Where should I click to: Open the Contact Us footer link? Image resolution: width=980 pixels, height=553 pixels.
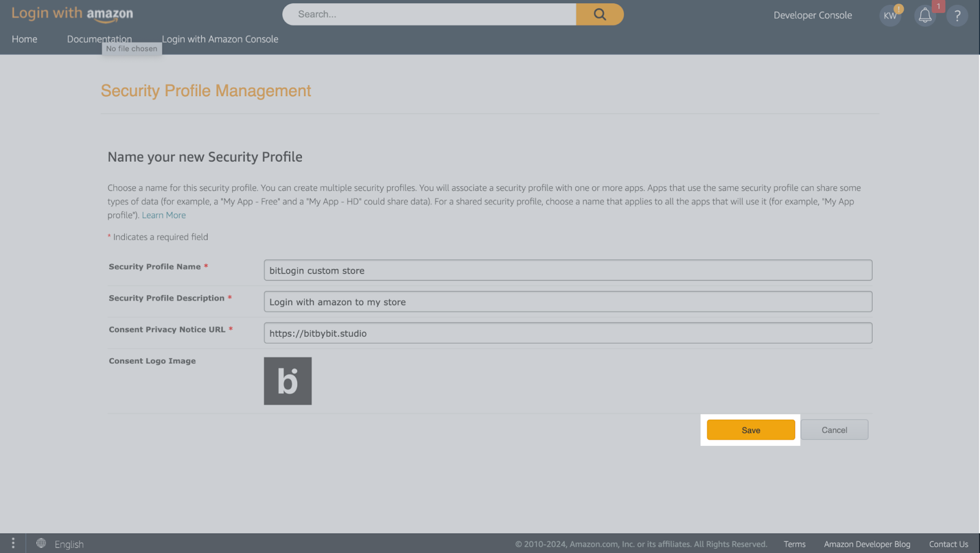(x=948, y=544)
